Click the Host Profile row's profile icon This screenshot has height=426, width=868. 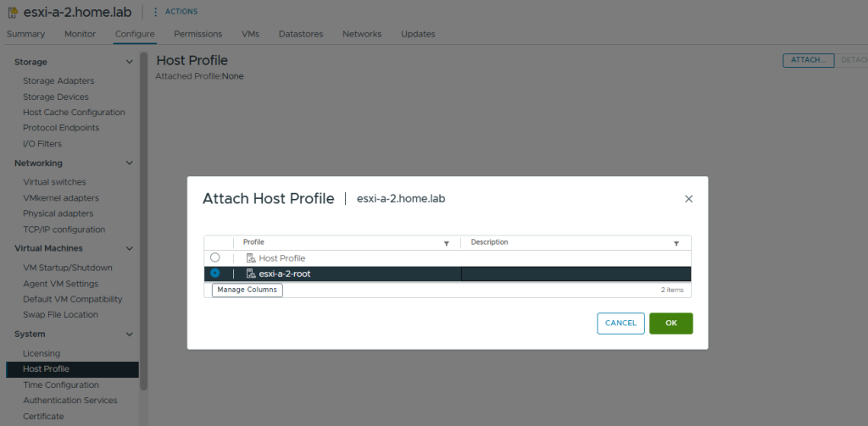point(250,258)
